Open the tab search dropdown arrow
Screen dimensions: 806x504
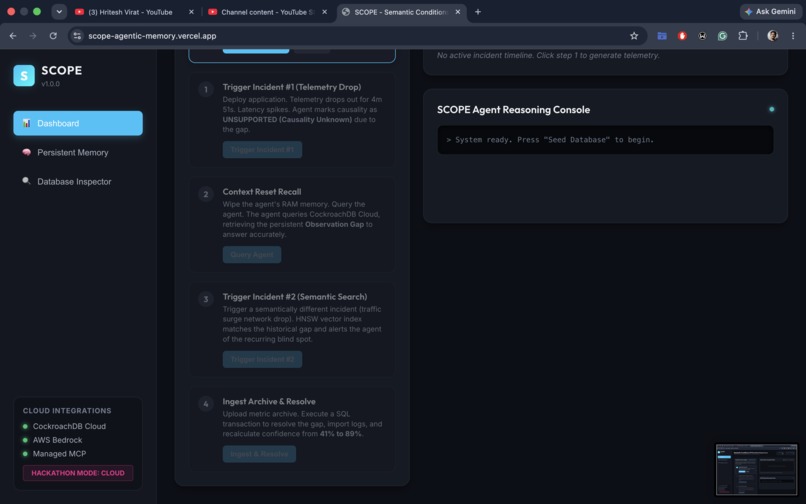tap(59, 12)
